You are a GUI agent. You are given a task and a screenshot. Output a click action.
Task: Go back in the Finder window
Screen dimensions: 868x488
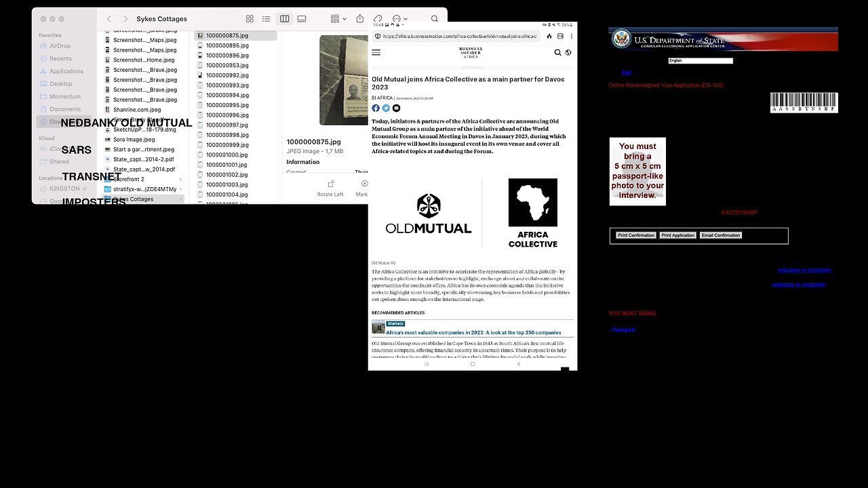pos(109,19)
